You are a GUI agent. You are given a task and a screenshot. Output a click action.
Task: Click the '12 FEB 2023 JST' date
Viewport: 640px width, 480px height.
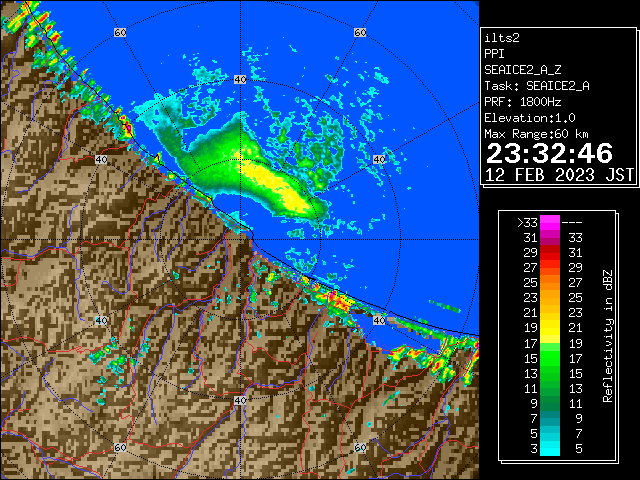[559, 175]
